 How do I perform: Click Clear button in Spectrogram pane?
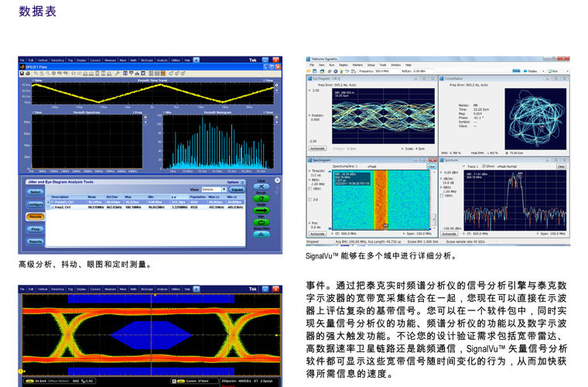431,166
